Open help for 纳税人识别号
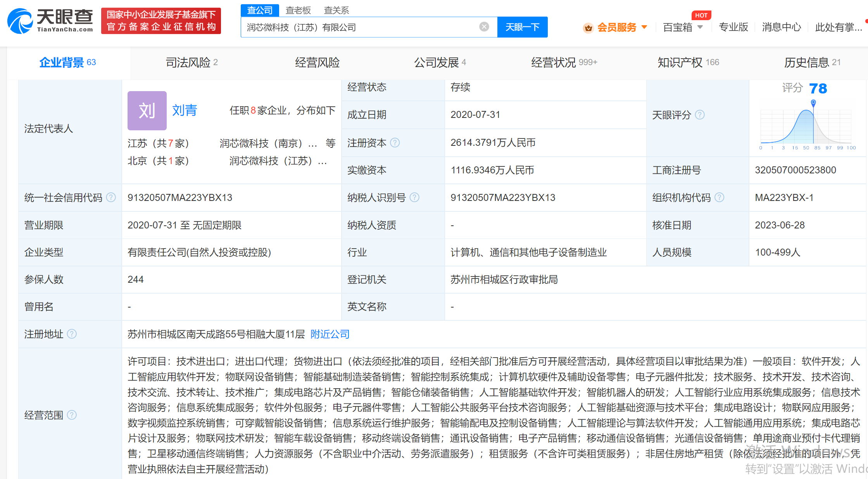 (414, 197)
